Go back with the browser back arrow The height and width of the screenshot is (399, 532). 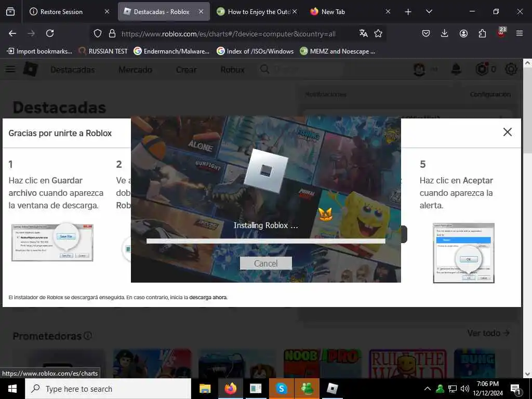point(12,33)
